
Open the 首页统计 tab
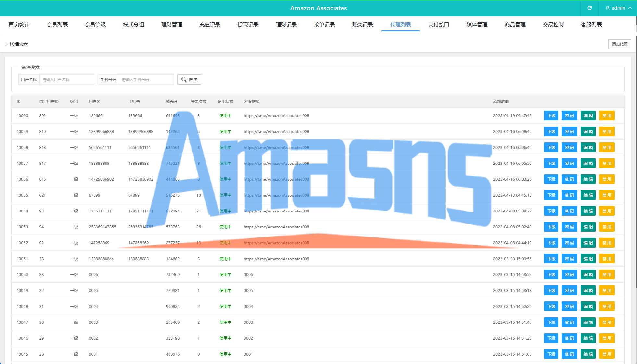[19, 25]
